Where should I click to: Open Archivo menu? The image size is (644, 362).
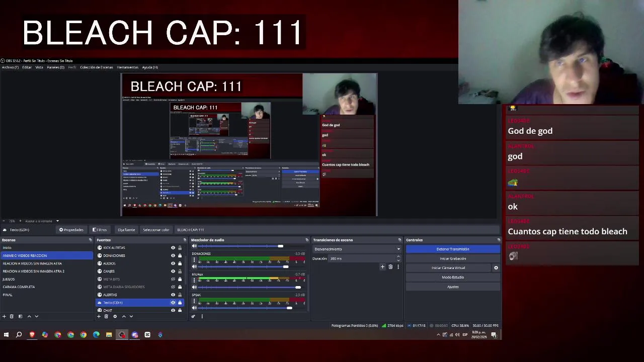click(10, 67)
